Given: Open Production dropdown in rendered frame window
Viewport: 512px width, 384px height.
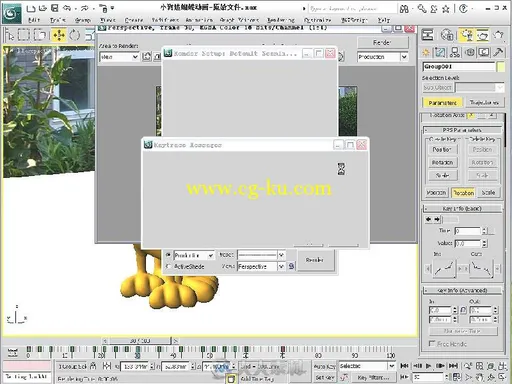Looking at the screenshot, I should click(x=383, y=57).
